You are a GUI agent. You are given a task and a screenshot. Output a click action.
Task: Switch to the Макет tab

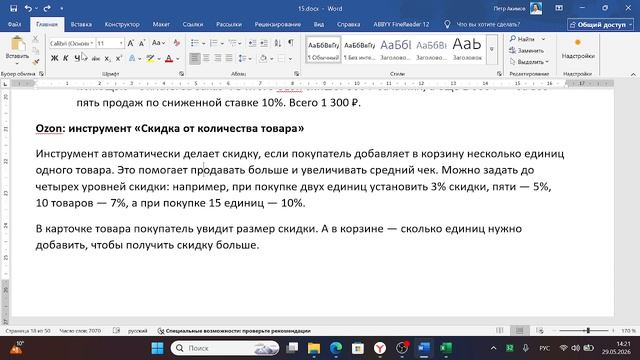click(x=161, y=24)
